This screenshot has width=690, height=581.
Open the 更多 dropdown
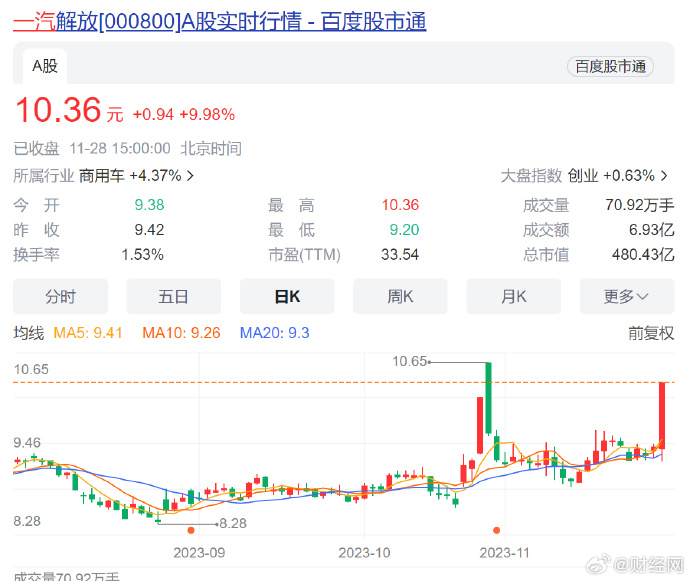[x=627, y=297]
